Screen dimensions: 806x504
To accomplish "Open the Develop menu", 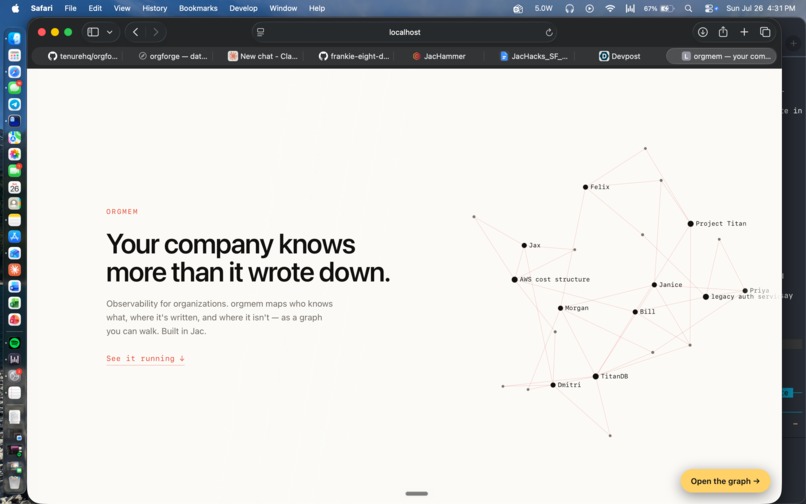I will [243, 8].
